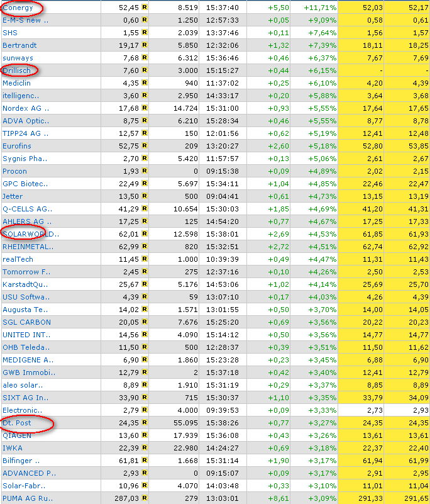This screenshot has width=430, height=504.
Task: Open the Drillisch stock link
Action: click(x=16, y=70)
